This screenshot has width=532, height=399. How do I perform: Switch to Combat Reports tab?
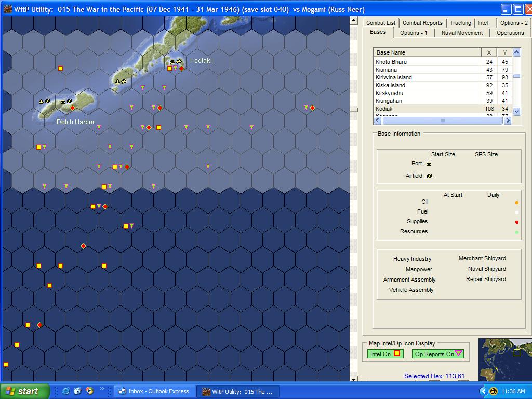(x=422, y=23)
